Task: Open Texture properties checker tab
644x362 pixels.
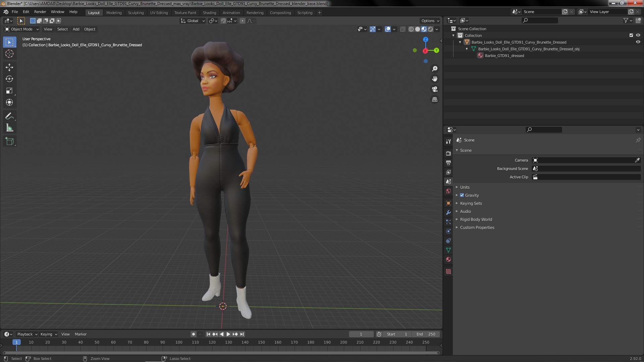Action: click(x=448, y=271)
